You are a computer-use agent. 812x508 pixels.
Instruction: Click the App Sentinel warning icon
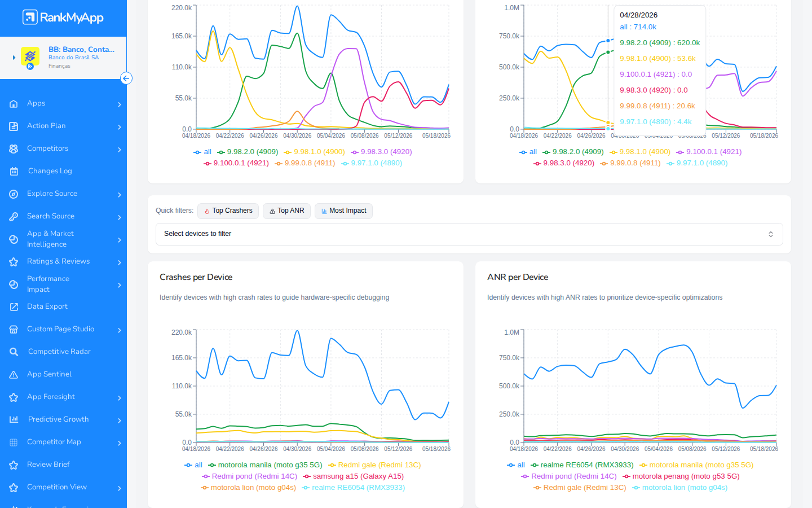(14, 374)
